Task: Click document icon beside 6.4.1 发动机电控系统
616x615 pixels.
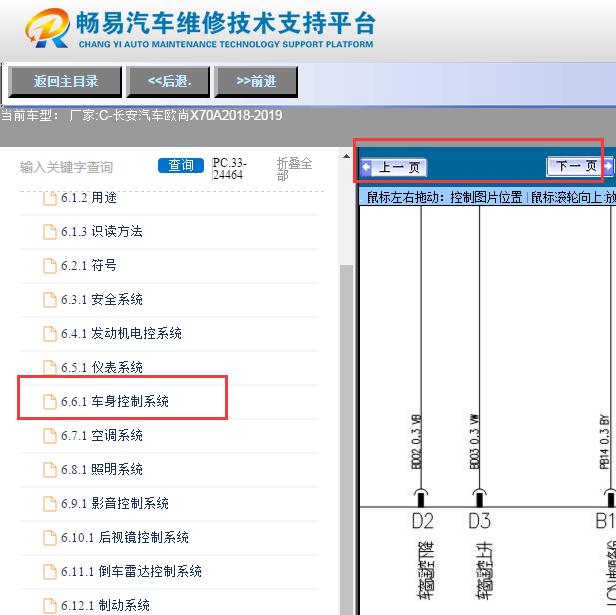Action: pyautogui.click(x=50, y=333)
